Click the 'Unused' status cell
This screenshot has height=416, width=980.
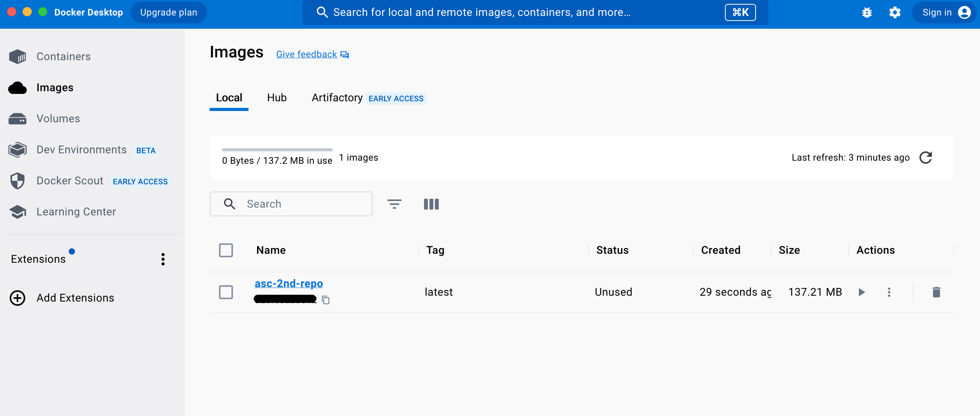pyautogui.click(x=613, y=292)
